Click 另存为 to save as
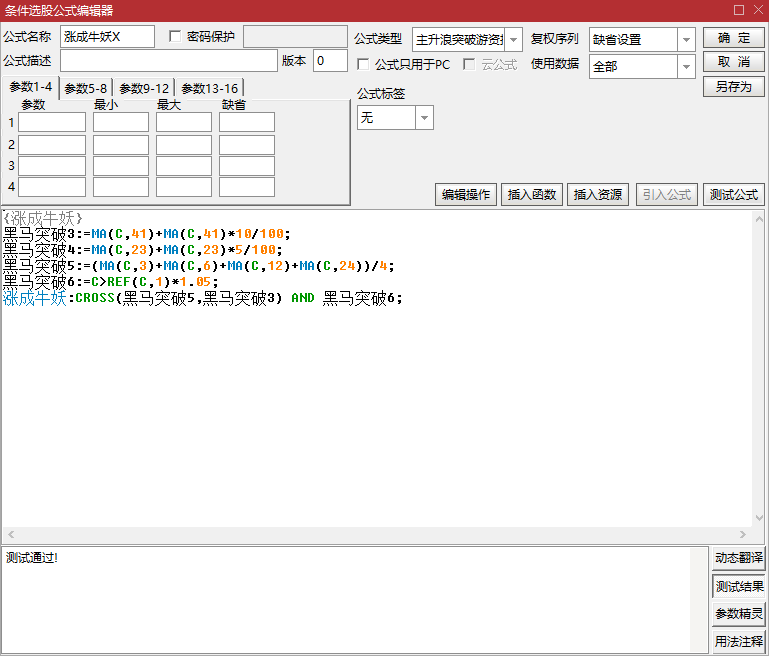Image resolution: width=769 pixels, height=656 pixels. click(733, 87)
